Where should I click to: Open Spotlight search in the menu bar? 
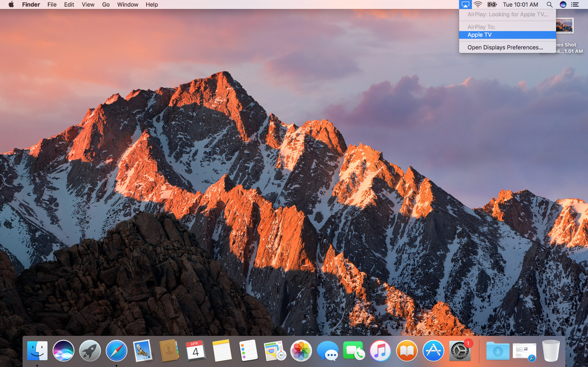[550, 5]
